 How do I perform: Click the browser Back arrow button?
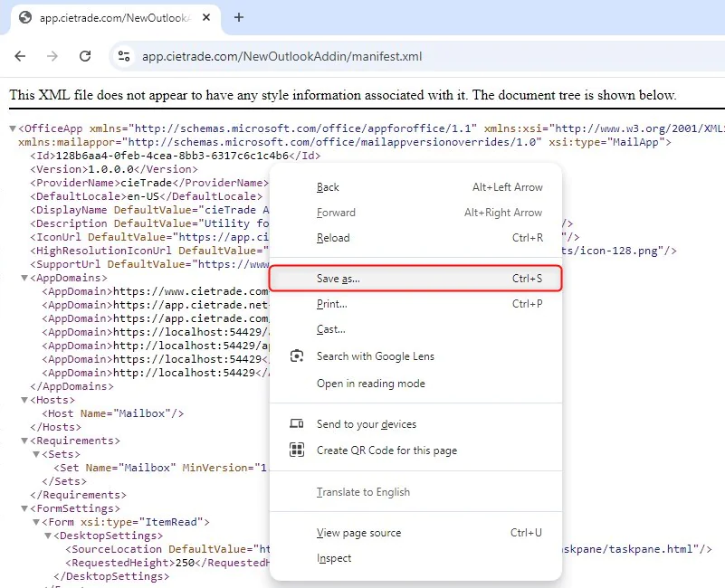pyautogui.click(x=20, y=56)
